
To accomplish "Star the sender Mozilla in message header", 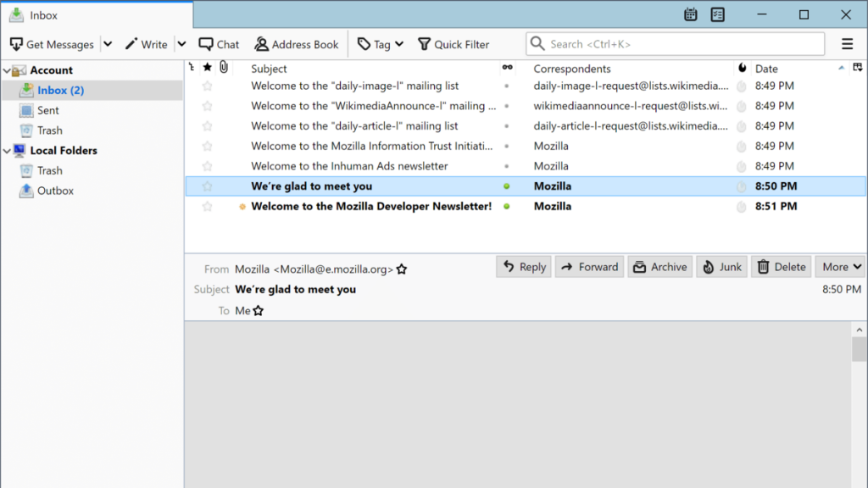I will click(x=402, y=269).
